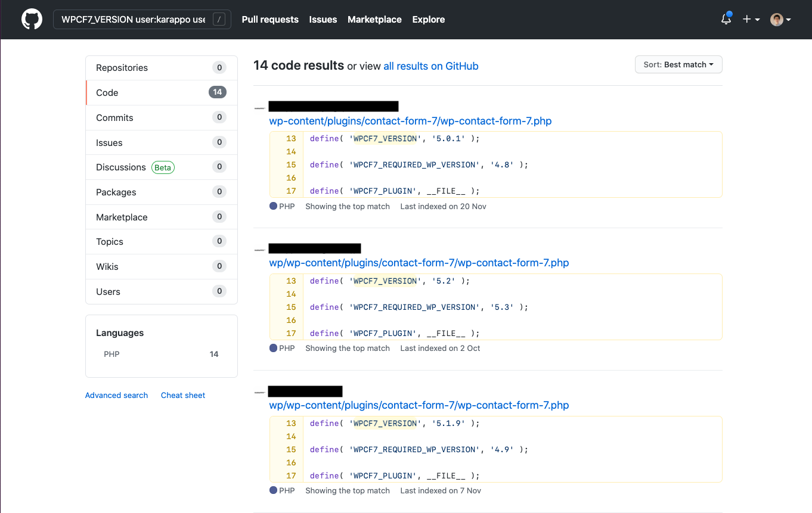Expand the user menu arrow beside avatar
The image size is (812, 513).
pyautogui.click(x=789, y=20)
